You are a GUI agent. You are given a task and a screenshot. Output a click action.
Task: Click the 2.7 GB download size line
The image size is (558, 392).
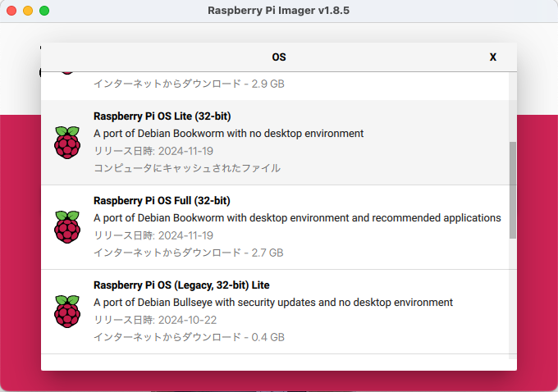(189, 253)
